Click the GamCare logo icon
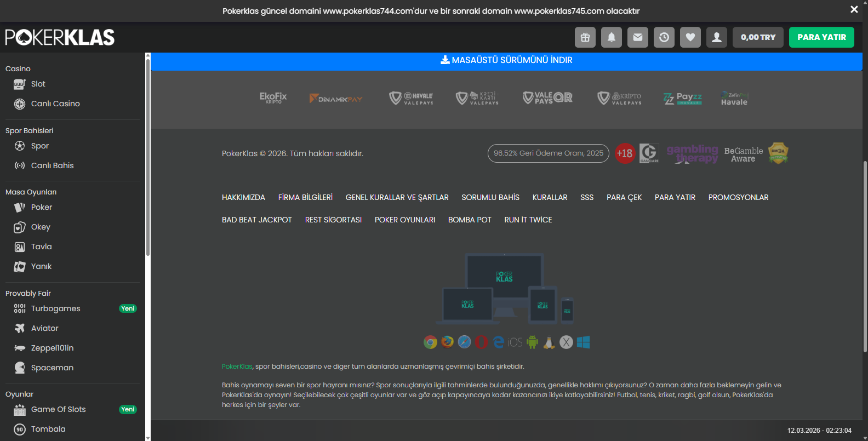The width and height of the screenshot is (868, 441). point(649,153)
